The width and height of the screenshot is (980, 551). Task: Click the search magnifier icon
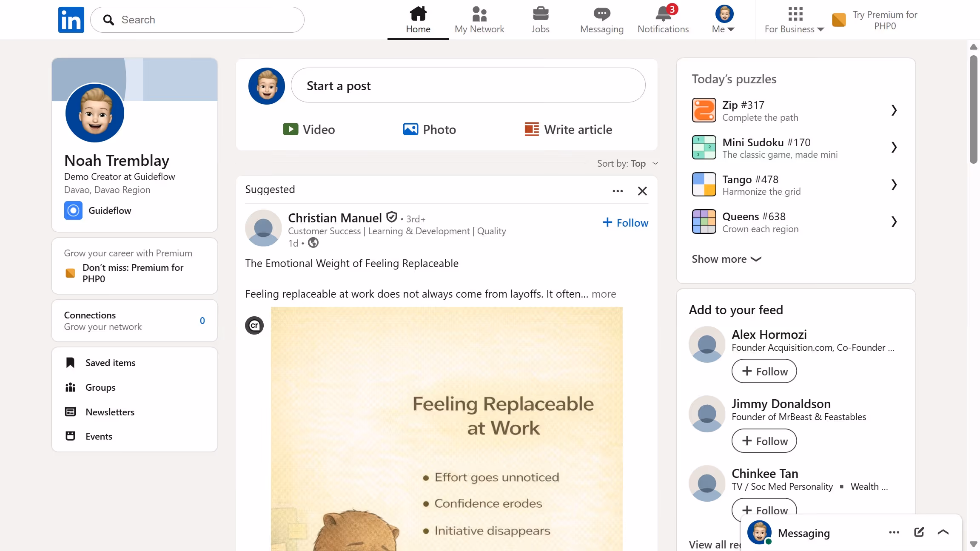click(x=108, y=20)
